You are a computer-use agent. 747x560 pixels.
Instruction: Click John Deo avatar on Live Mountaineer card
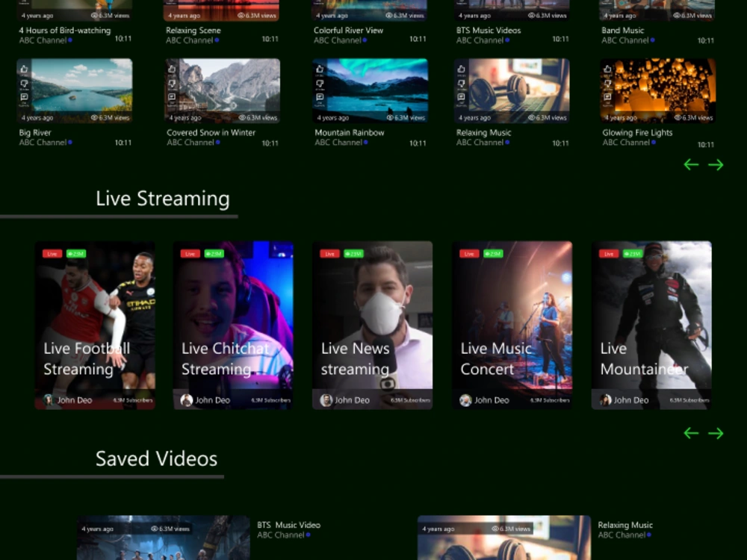point(605,400)
